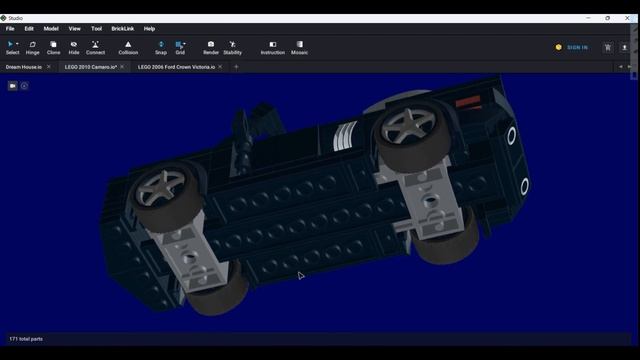Viewport: 640px width, 360px height.
Task: Activate the Select tool
Action: (11, 47)
